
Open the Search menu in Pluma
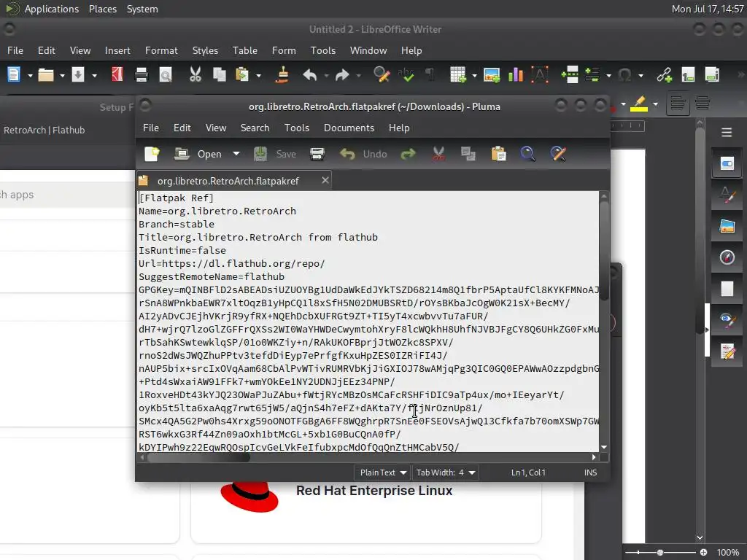[255, 128]
